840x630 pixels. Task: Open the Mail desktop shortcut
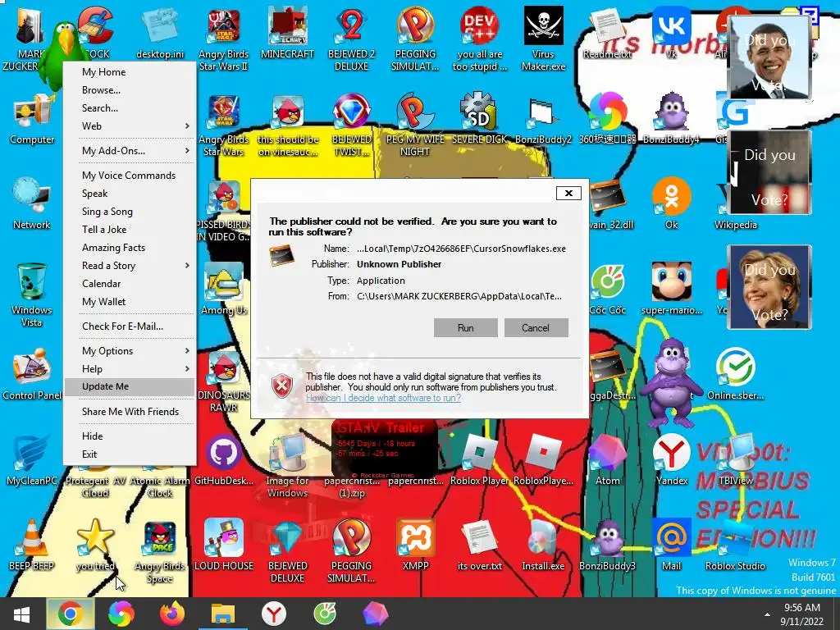[x=671, y=546]
